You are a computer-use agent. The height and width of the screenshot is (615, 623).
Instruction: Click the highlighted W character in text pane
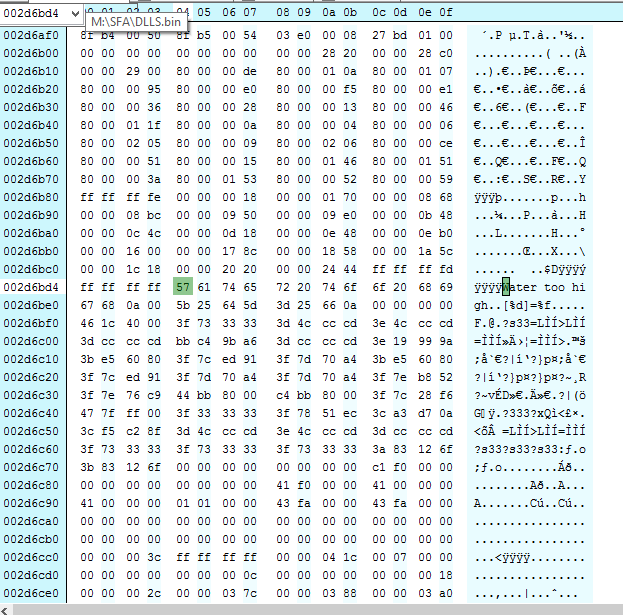point(507,287)
